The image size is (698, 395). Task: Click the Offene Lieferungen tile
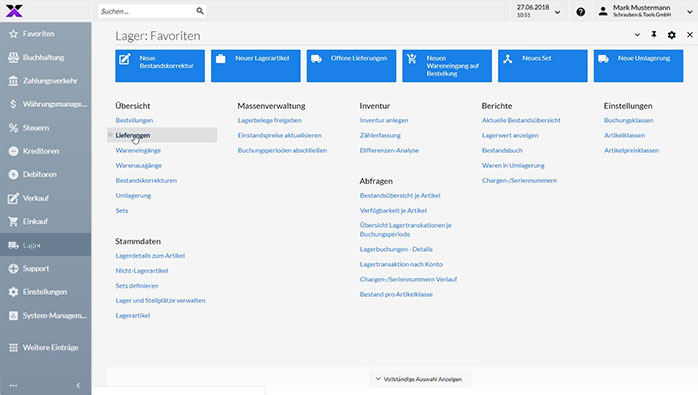(351, 66)
